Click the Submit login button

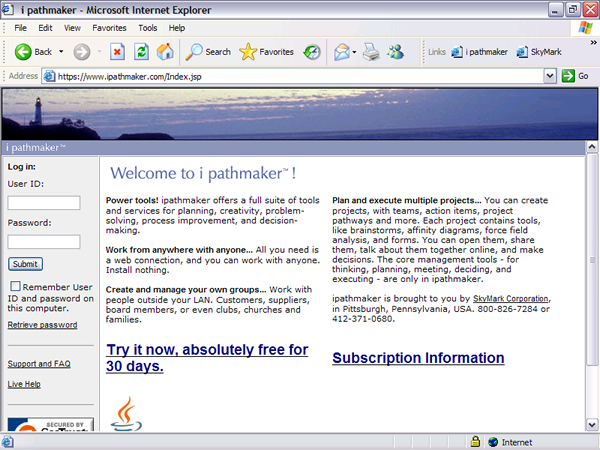click(x=25, y=264)
